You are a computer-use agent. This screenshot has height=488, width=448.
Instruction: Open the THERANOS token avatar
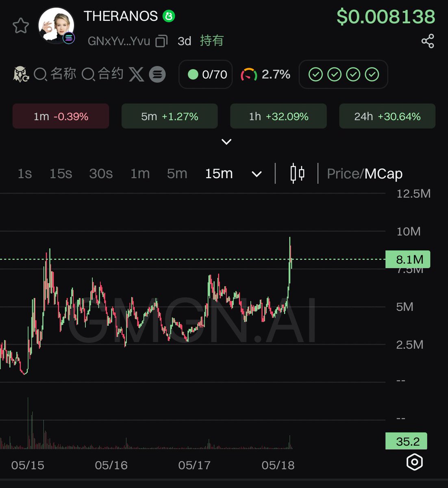click(57, 25)
